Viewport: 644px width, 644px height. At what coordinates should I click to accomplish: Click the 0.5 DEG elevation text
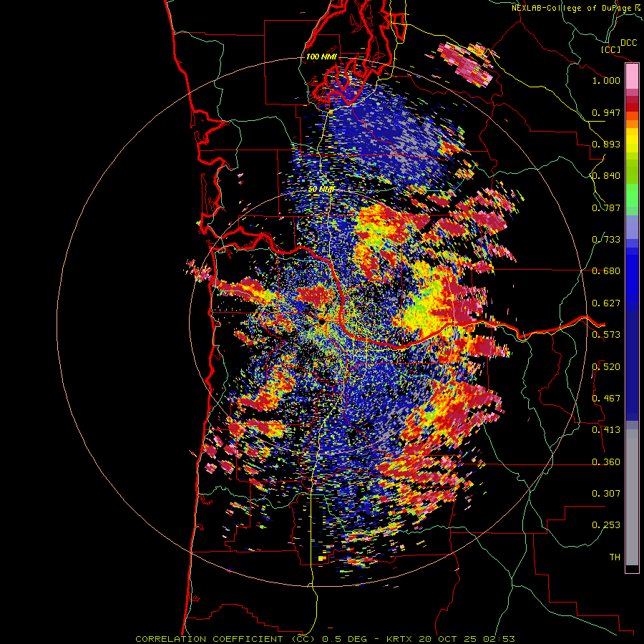346,639
